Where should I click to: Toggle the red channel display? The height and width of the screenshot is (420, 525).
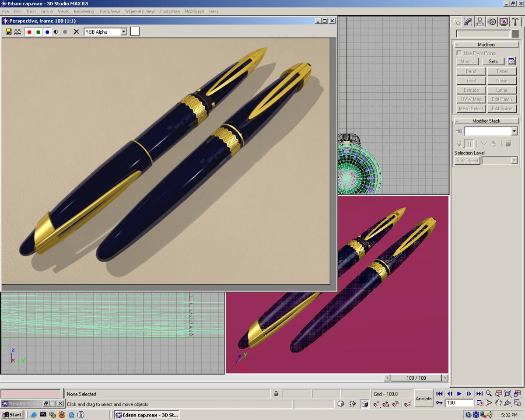coord(29,32)
